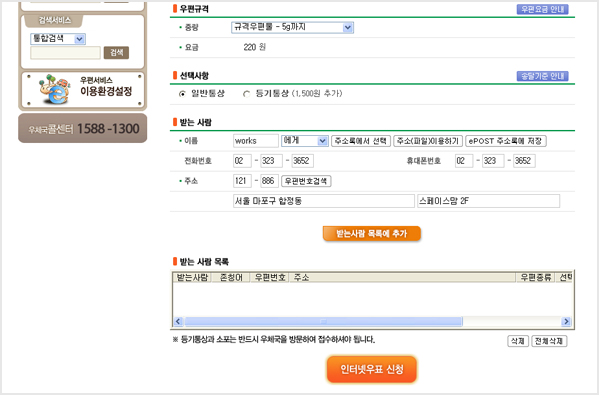This screenshot has height=395, width=599.
Task: Click the 휴대폰번호 first field
Action: pyautogui.click(x=464, y=161)
